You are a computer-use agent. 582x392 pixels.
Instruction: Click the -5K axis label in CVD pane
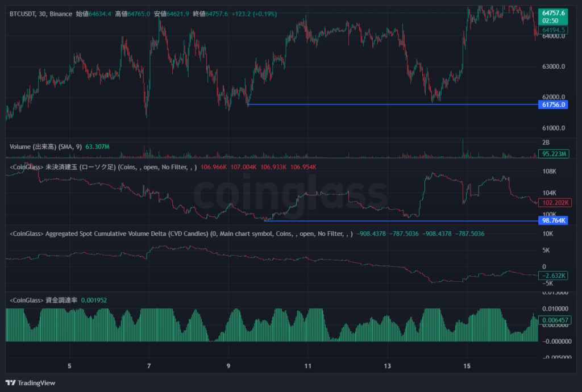(547, 283)
